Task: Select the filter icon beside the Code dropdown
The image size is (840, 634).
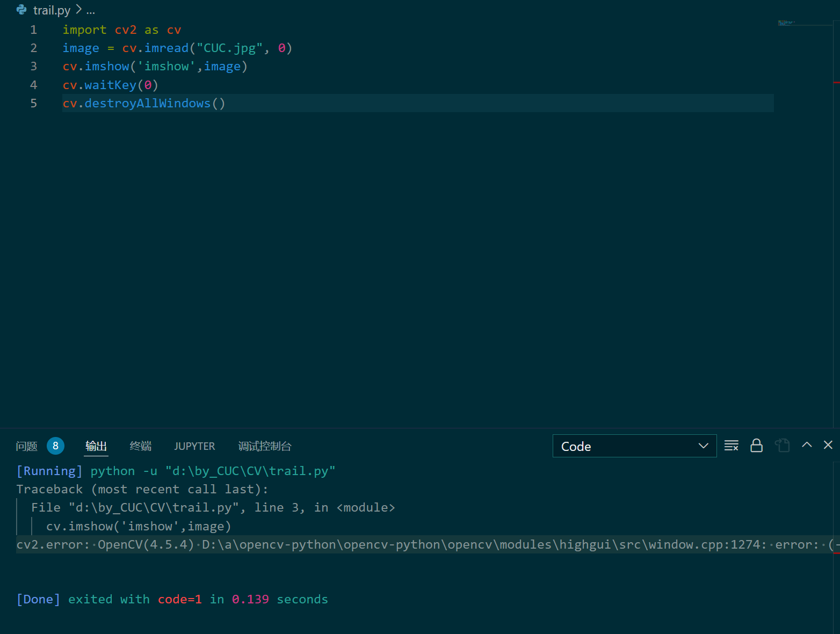Action: tap(732, 445)
